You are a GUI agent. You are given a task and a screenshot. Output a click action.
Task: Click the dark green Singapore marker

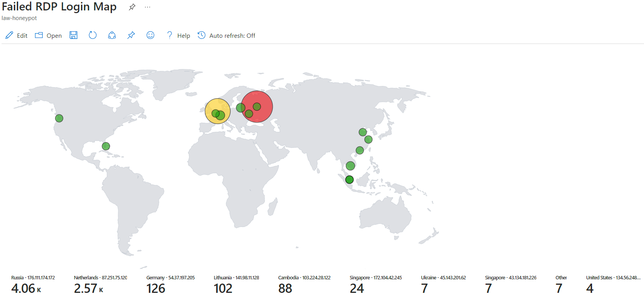click(349, 180)
